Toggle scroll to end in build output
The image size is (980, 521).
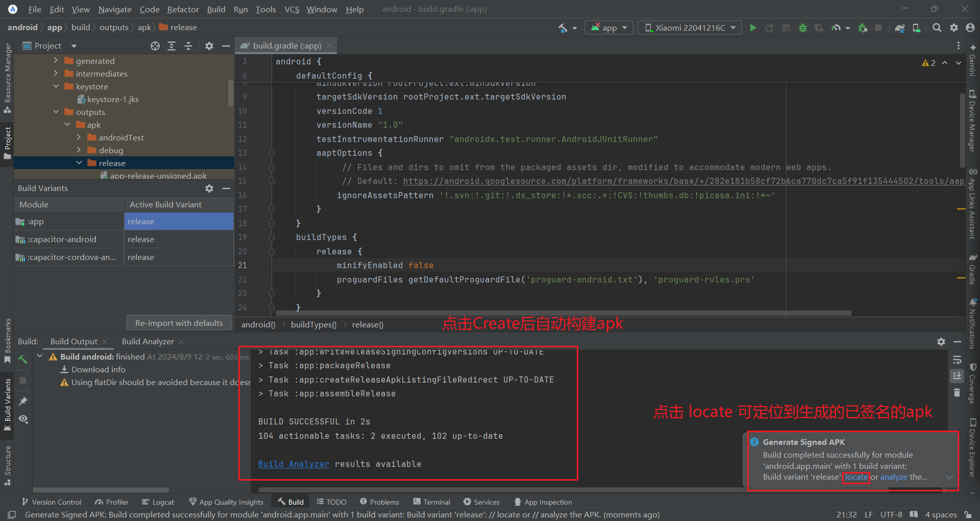tap(957, 376)
